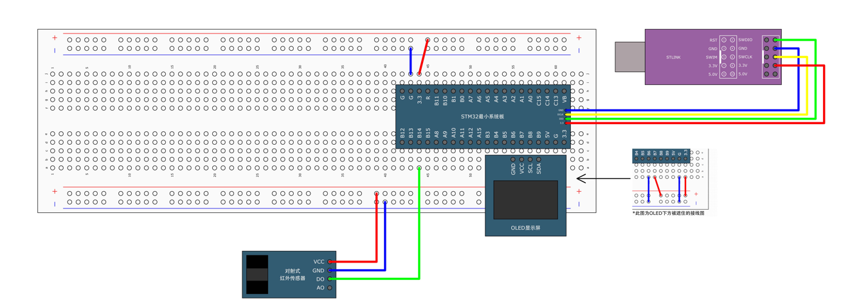Select the A8 pin label on STM32

(437, 134)
